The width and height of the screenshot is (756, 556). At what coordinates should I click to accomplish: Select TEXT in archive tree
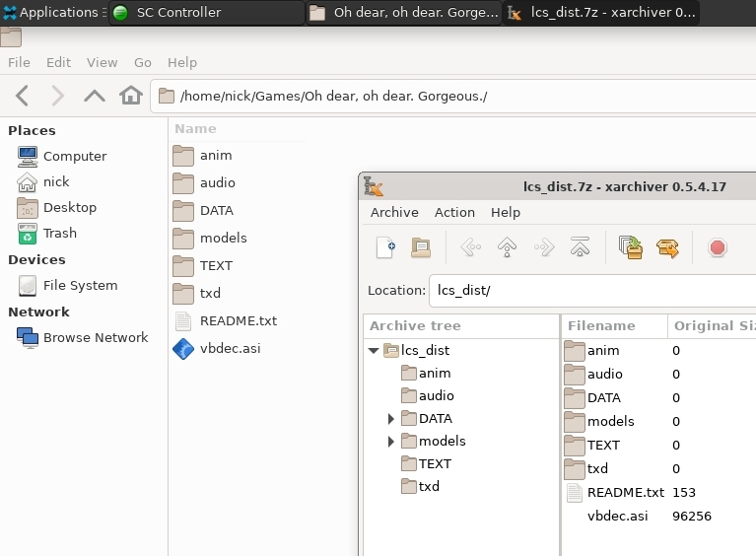click(x=426, y=464)
